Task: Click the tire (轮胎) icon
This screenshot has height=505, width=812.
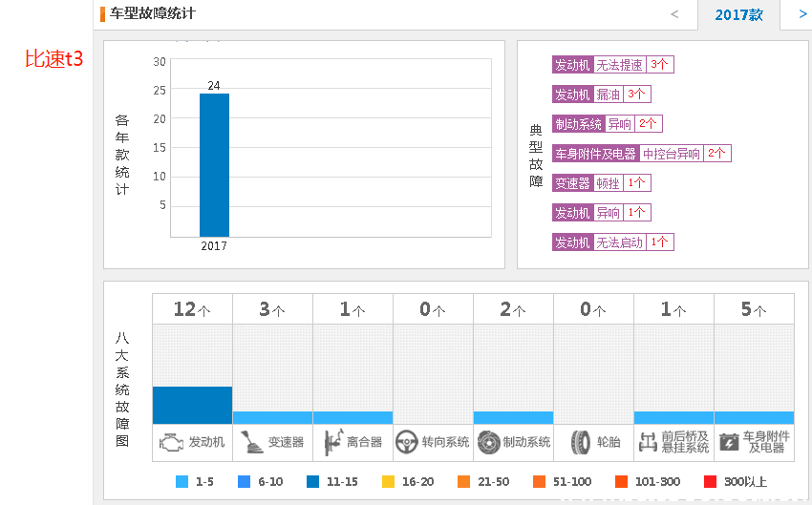Action: 581,443
